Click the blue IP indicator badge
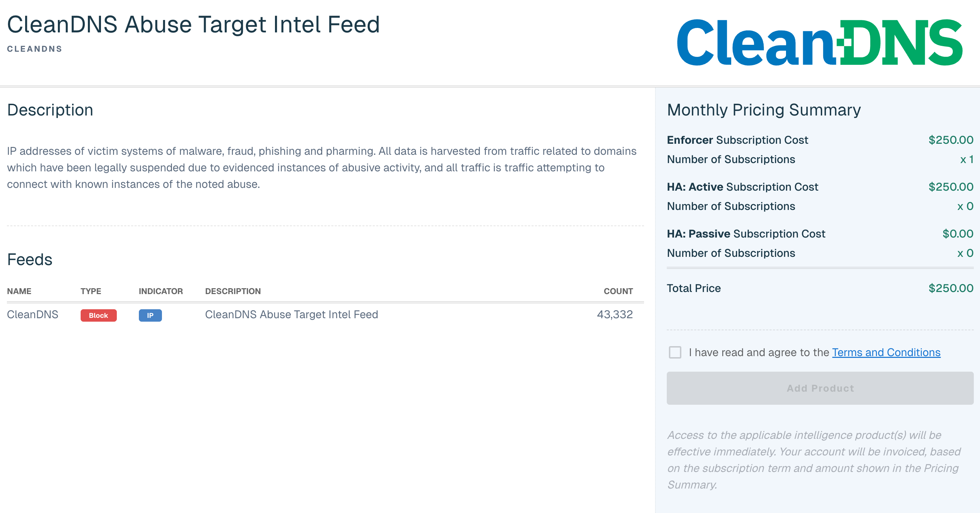 point(150,315)
